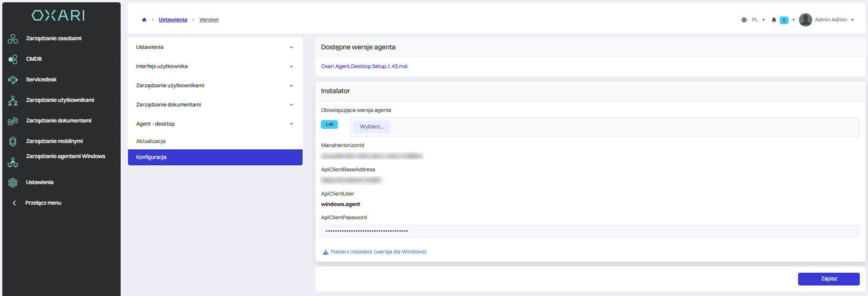The width and height of the screenshot is (868, 296).
Task: Expand the Zarządzanie dokumentami settings section
Action: pyautogui.click(x=215, y=105)
